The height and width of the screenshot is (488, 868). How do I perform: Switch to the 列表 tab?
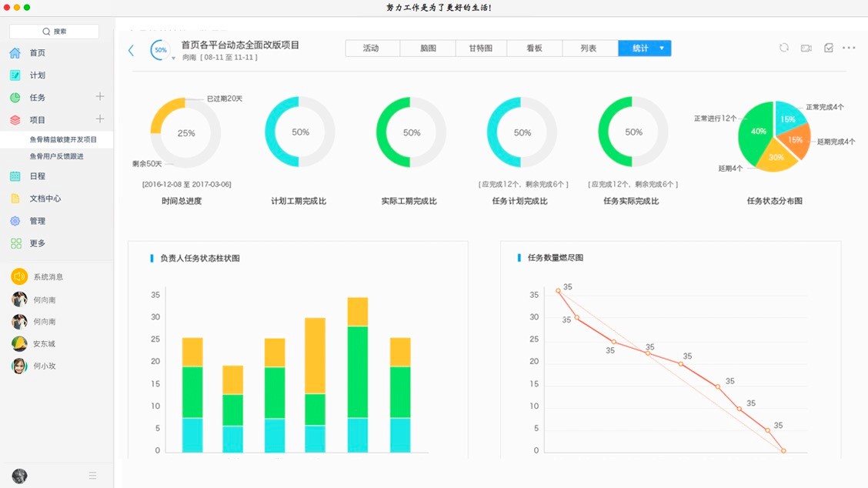[589, 48]
